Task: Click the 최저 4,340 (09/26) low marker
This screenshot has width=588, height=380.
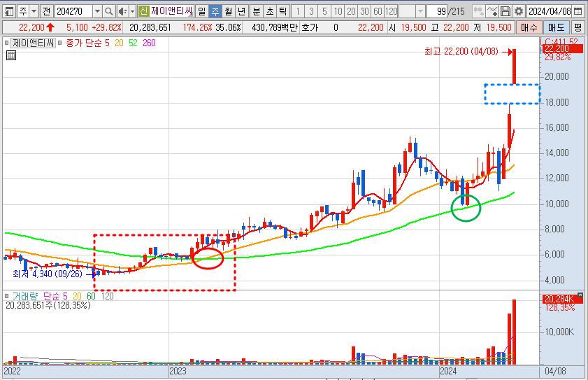Action: pos(48,274)
